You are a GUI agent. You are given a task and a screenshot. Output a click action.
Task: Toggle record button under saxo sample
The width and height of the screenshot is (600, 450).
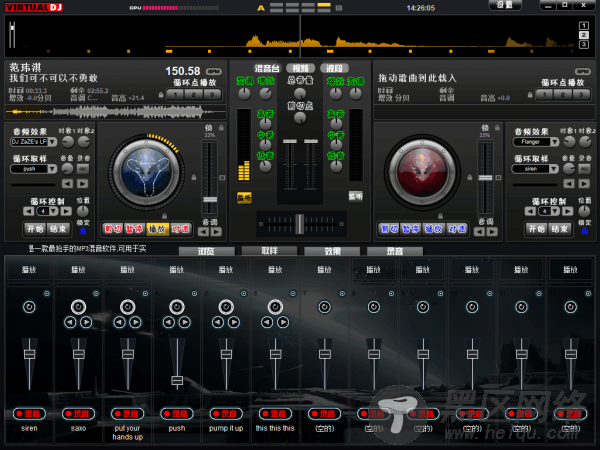click(x=78, y=414)
